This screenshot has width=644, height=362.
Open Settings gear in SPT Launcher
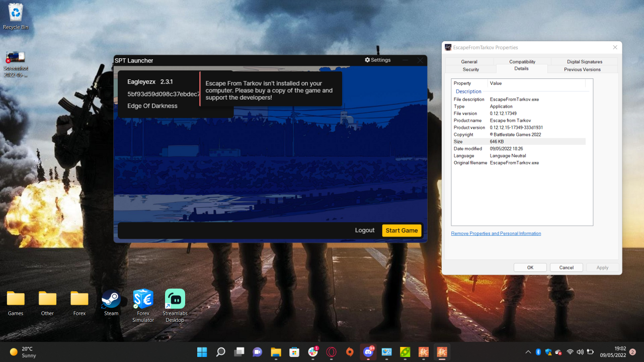pos(378,60)
